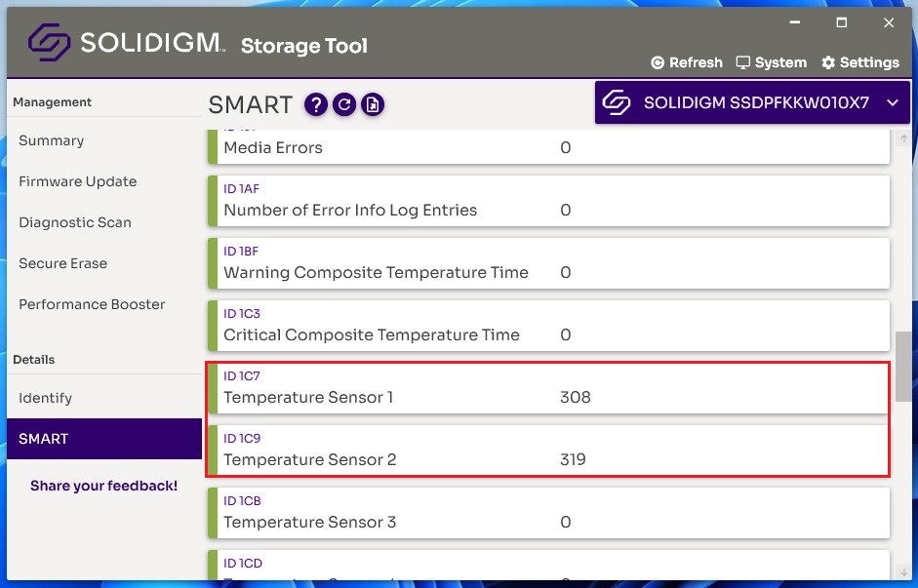Click the scrollbar up arrow
Viewport: 918px width, 588px height.
(x=903, y=138)
